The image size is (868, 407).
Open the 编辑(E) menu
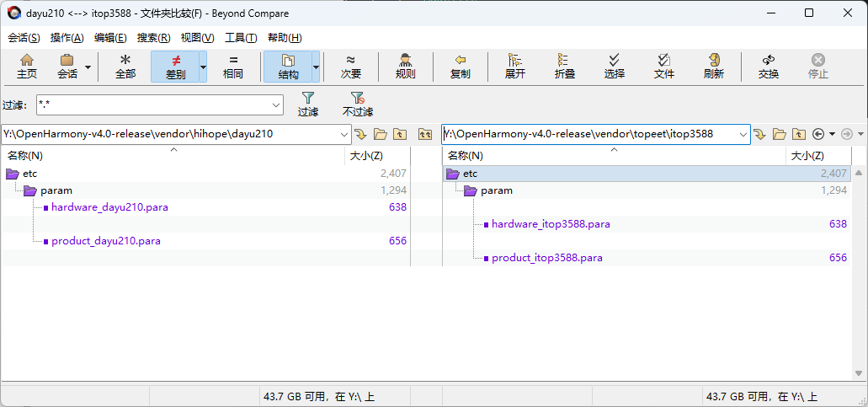111,38
